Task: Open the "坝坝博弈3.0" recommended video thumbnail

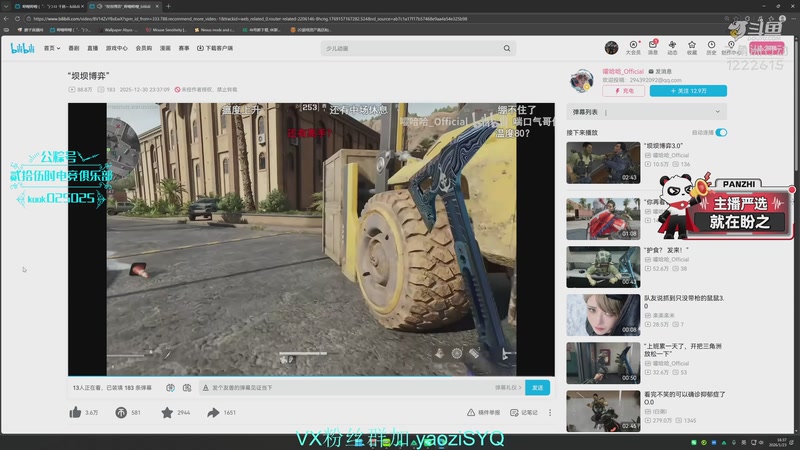Action: pyautogui.click(x=603, y=162)
